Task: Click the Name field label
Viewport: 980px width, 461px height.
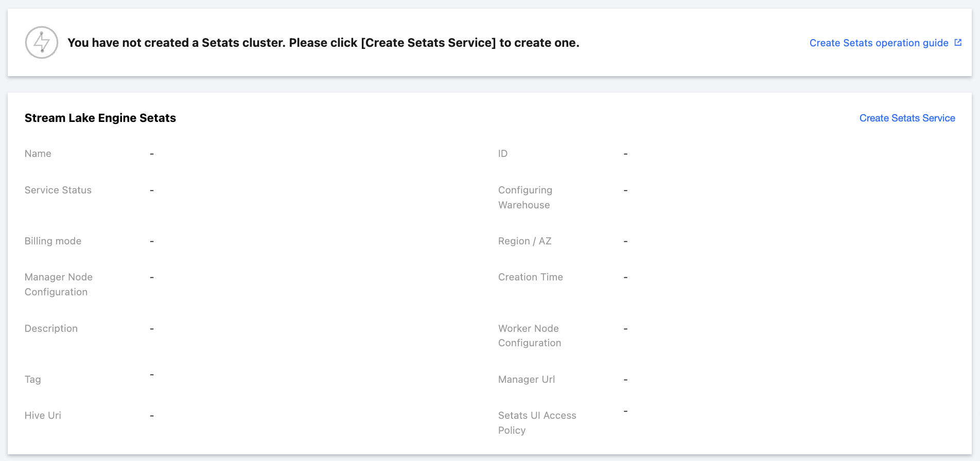Action: click(x=38, y=154)
